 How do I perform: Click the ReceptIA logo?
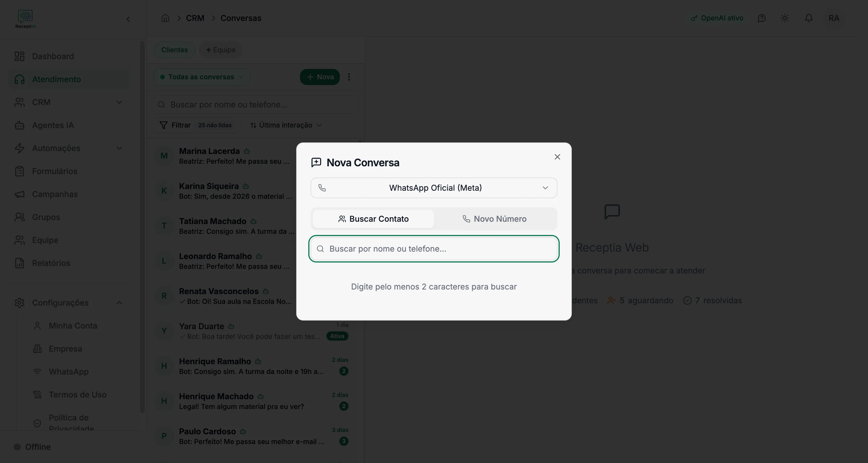pyautogui.click(x=25, y=19)
